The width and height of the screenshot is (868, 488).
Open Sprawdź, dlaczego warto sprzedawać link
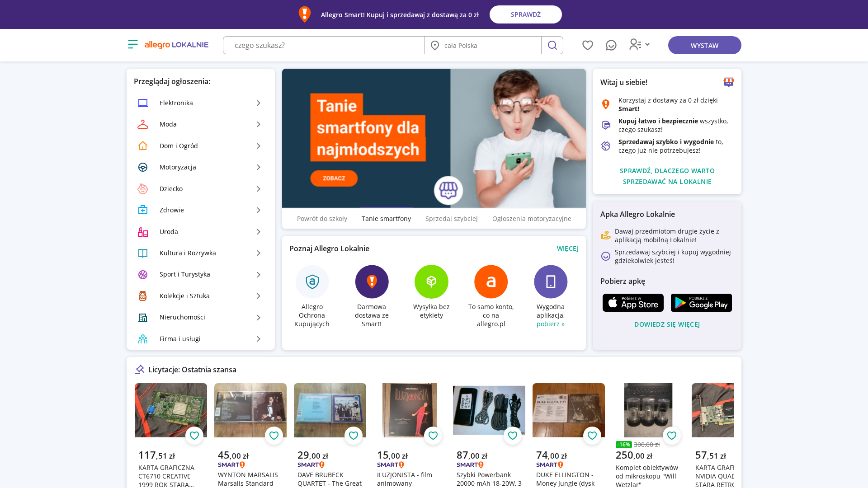point(667,176)
